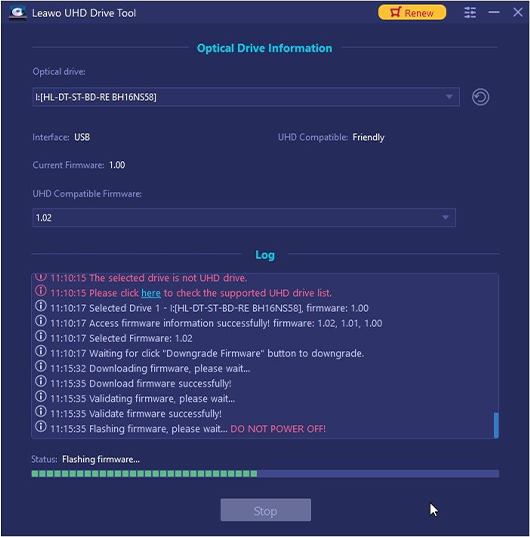Stop the firmware flashing process

(266, 510)
